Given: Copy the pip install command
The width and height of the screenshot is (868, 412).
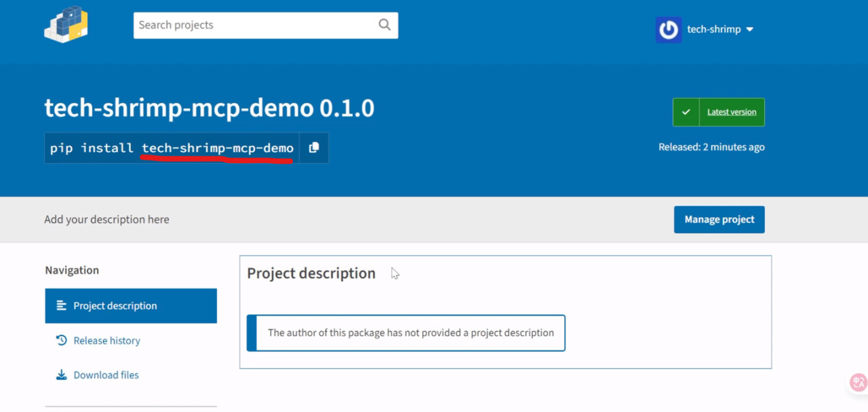Looking at the screenshot, I should point(314,148).
